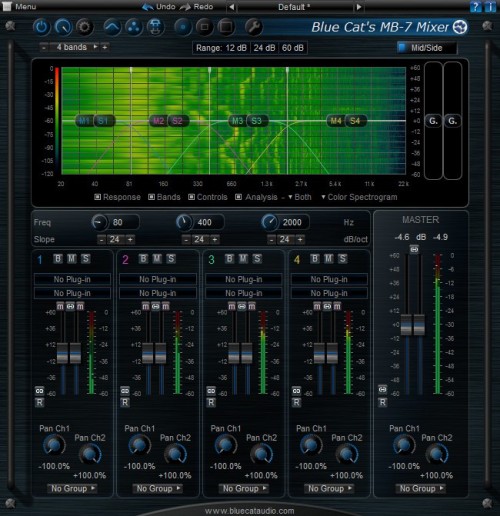Click the R reset button of band 4
This screenshot has width=500, height=516.
[296, 403]
